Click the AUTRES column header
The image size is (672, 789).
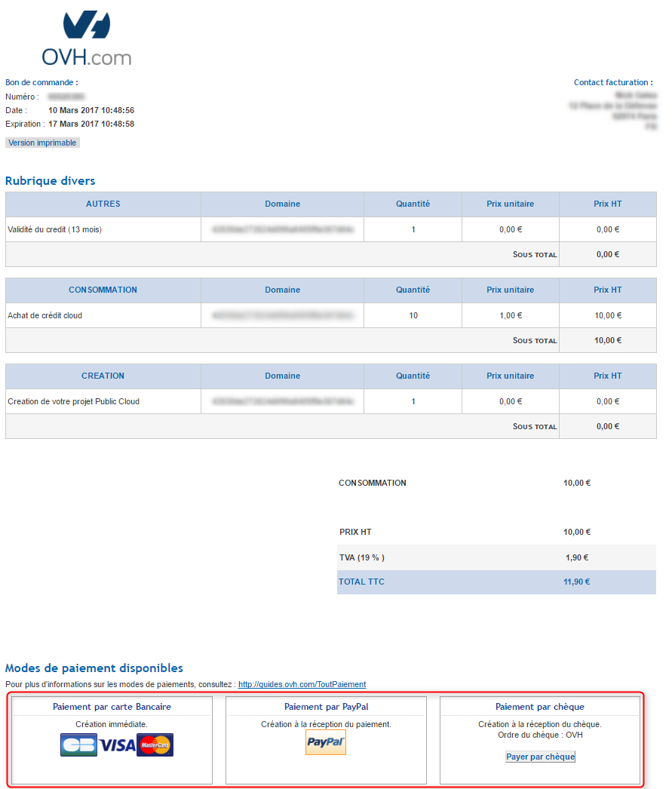[103, 204]
